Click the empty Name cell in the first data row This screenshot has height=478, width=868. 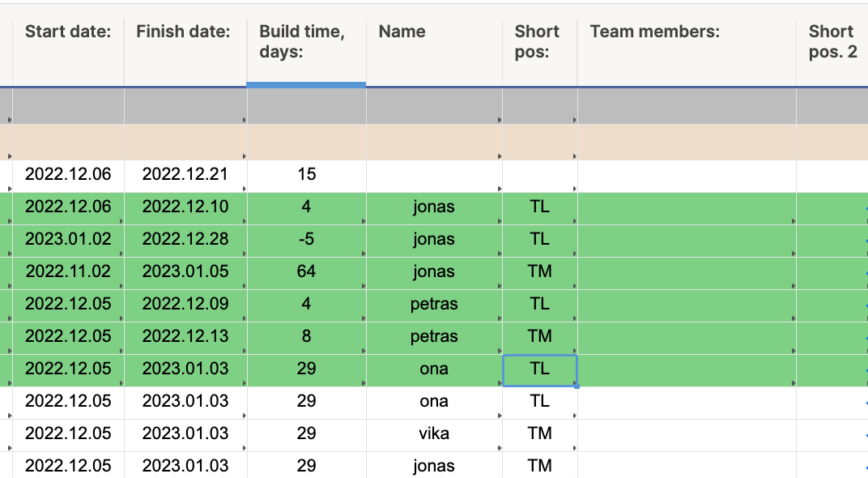coord(433,174)
